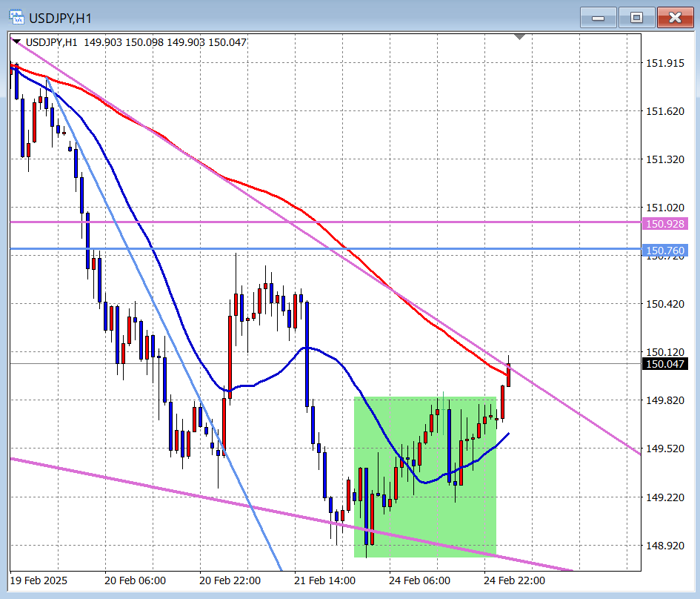Select the red moving average line

[259, 189]
